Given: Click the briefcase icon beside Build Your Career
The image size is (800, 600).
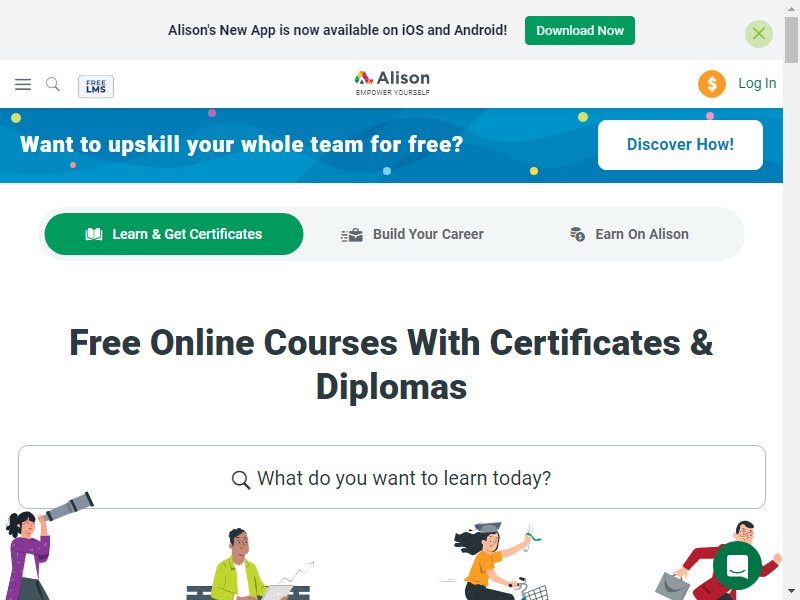Looking at the screenshot, I should pyautogui.click(x=352, y=235).
